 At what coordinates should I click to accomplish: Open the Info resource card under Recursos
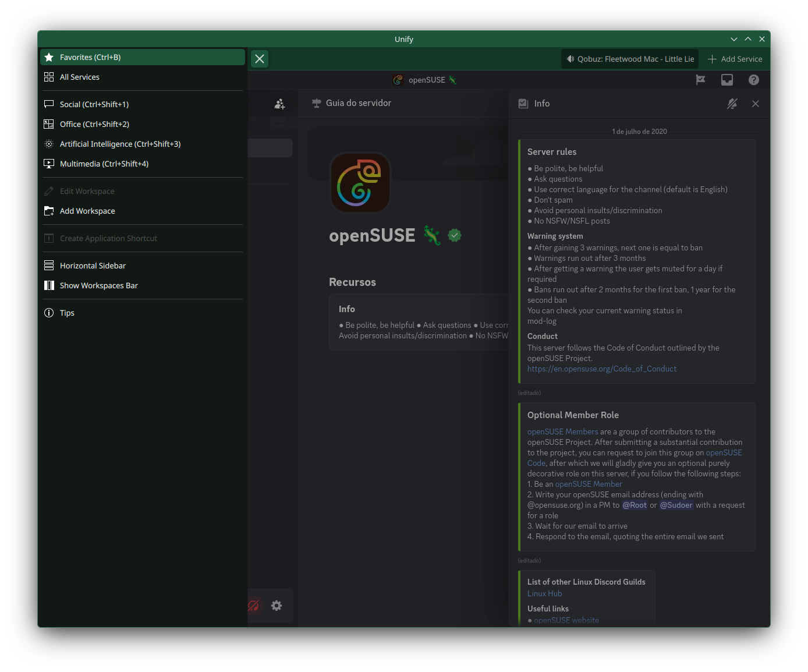(419, 321)
